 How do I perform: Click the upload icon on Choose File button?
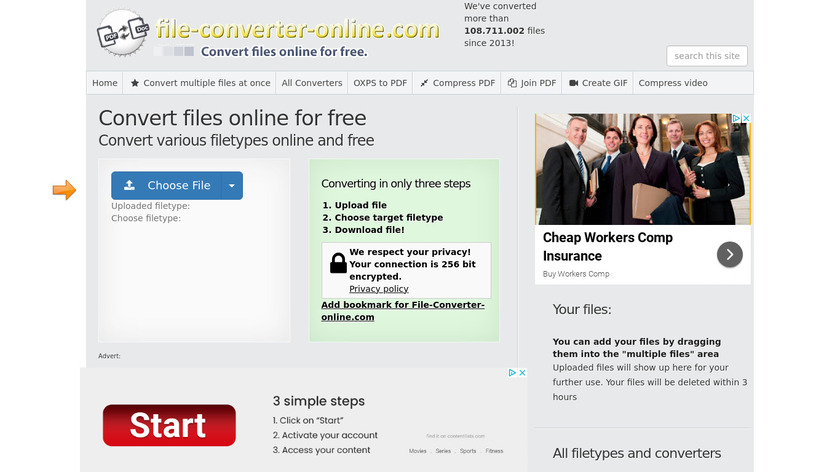click(x=129, y=185)
